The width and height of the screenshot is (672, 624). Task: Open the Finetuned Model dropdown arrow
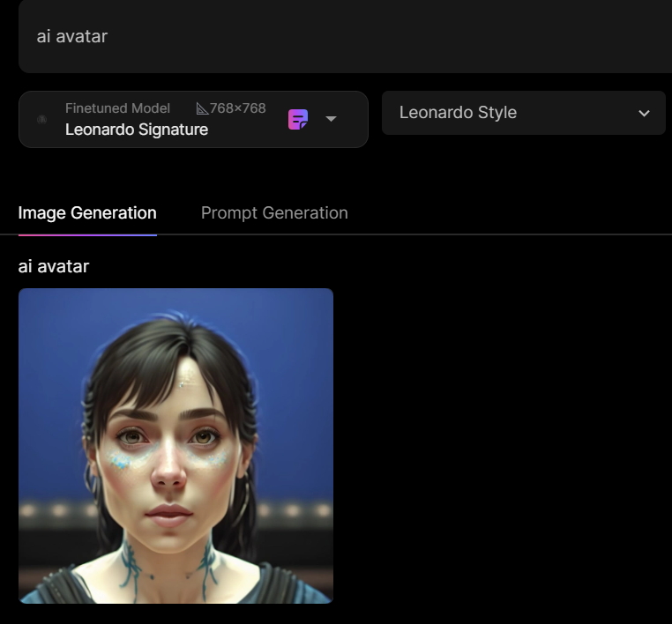point(331,119)
